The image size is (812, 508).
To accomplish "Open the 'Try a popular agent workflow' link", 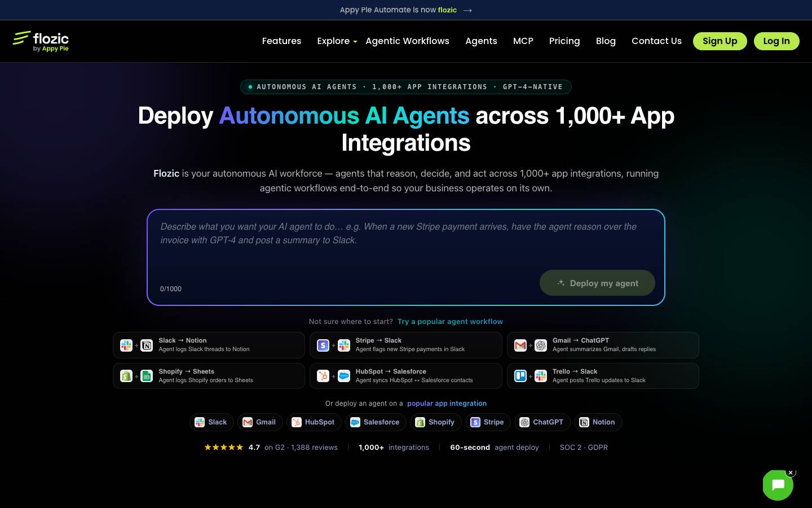I will click(450, 322).
